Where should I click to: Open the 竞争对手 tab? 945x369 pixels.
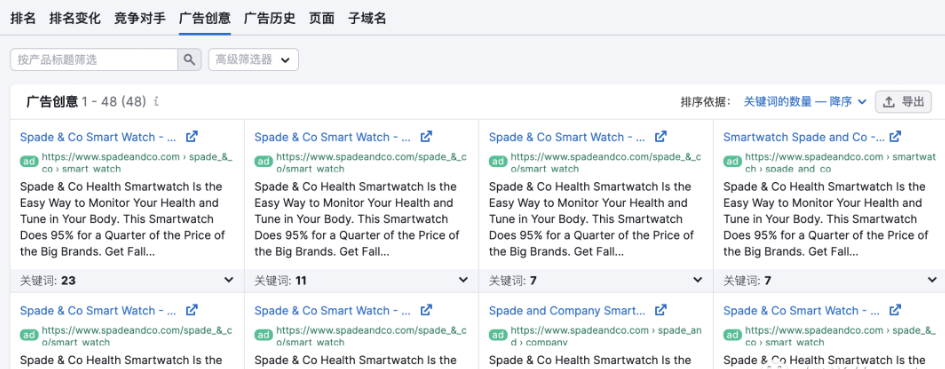click(140, 18)
